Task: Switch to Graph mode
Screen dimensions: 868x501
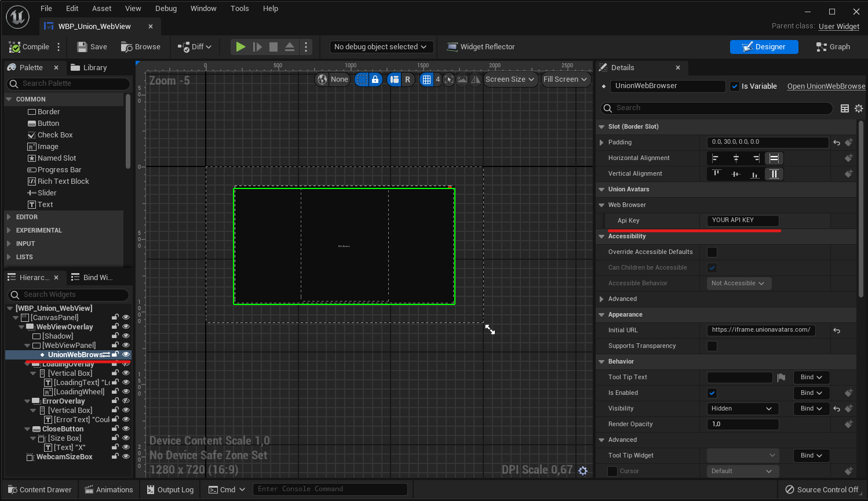Action: (833, 47)
